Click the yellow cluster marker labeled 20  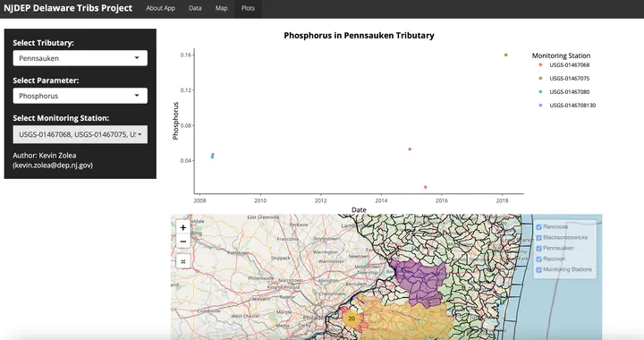coord(352,319)
